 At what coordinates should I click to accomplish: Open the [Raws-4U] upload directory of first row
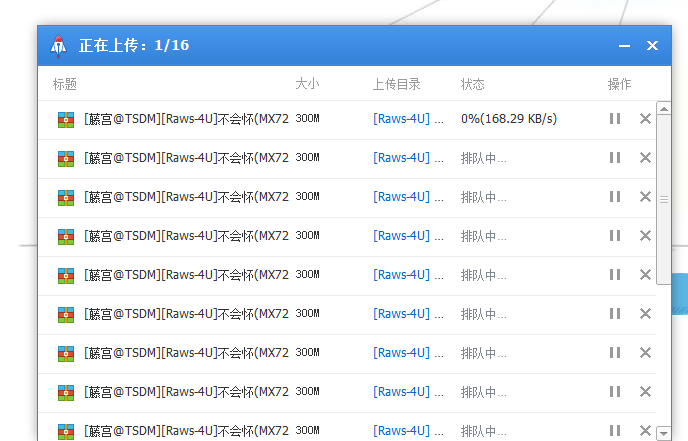[x=401, y=118]
